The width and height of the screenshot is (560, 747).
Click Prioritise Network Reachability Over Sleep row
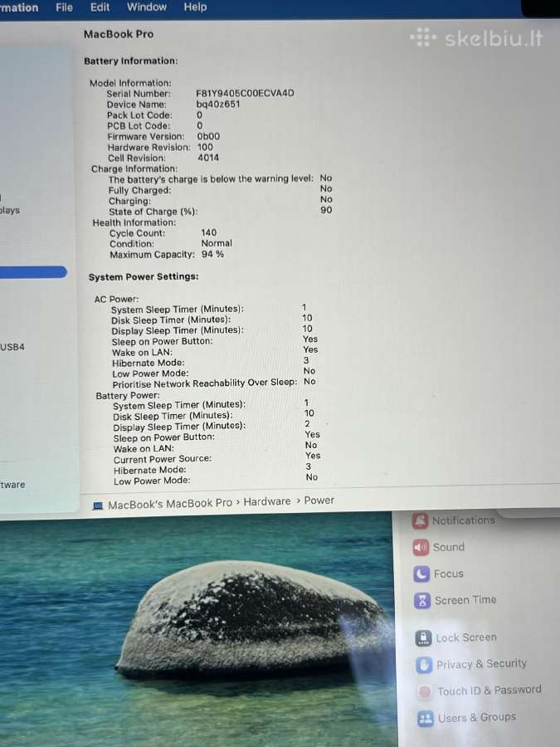point(214,383)
